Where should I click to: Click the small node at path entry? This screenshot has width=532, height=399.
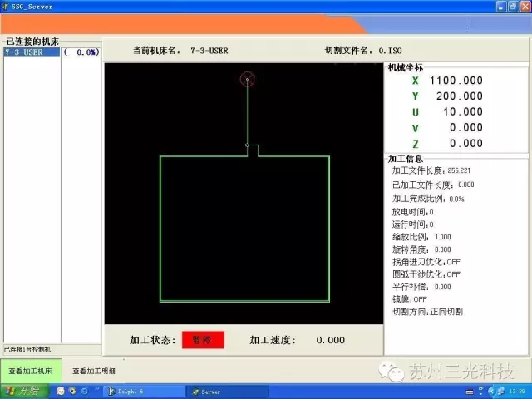248,145
